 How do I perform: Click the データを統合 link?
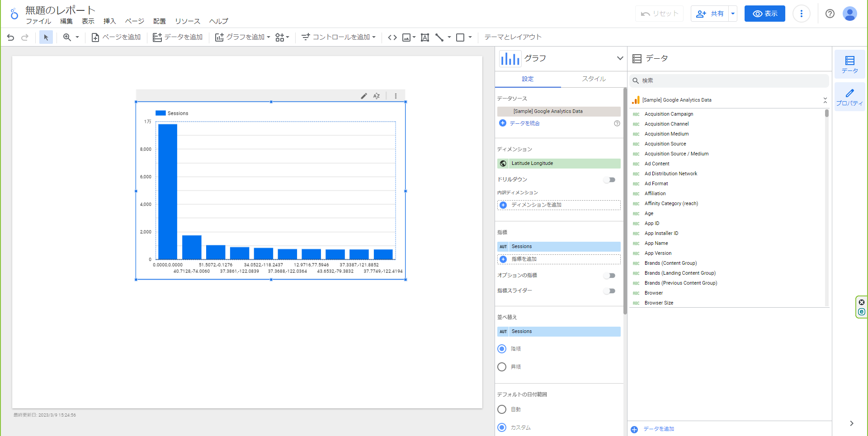click(524, 123)
